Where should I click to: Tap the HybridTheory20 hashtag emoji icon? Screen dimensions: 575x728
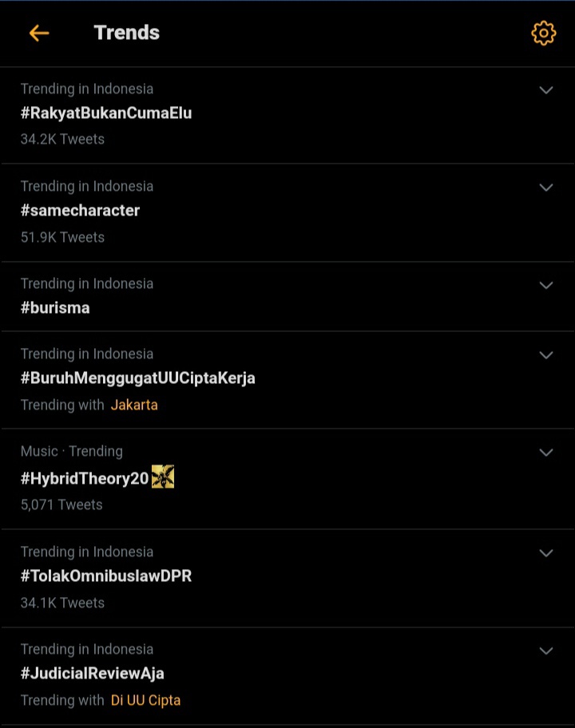(x=163, y=477)
